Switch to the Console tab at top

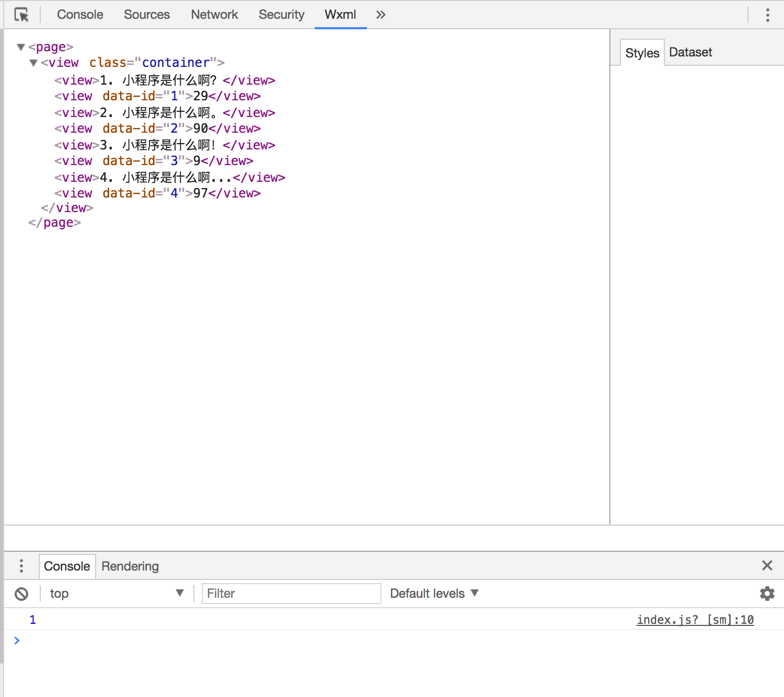(x=80, y=15)
